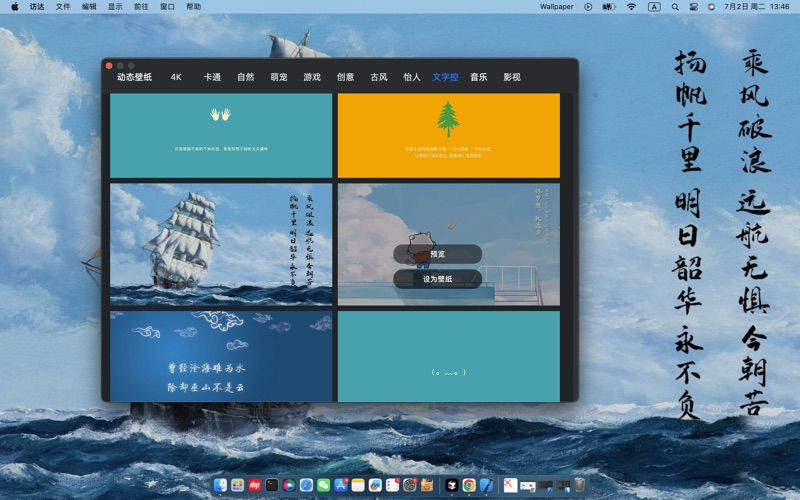
Task: Open the Wallpaper menu bar extra
Action: pos(557,6)
